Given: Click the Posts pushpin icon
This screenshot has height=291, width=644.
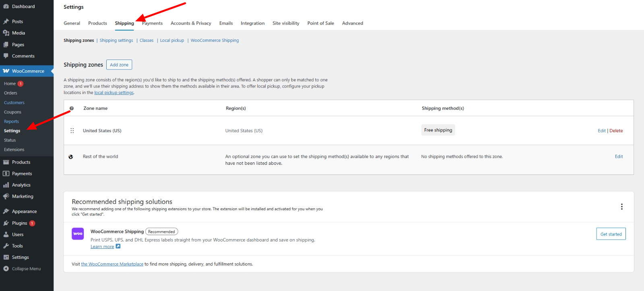Looking at the screenshot, I should pyautogui.click(x=6, y=21).
